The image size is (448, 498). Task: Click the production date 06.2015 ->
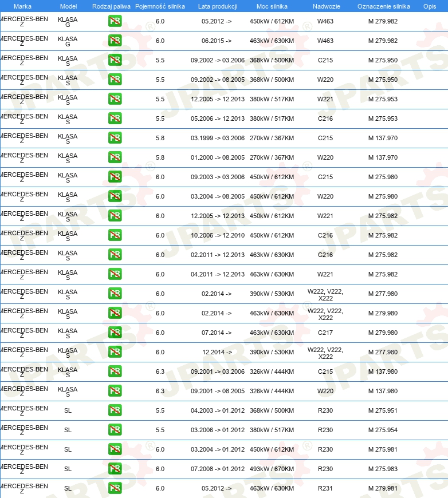click(217, 41)
